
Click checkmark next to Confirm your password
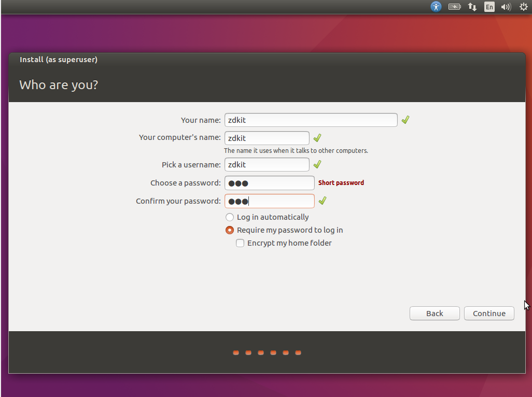(x=323, y=201)
